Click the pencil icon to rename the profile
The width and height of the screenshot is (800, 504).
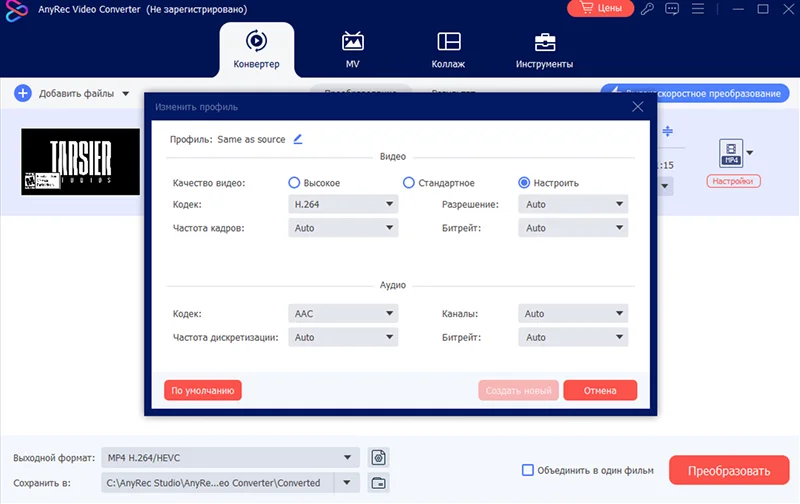coord(298,139)
